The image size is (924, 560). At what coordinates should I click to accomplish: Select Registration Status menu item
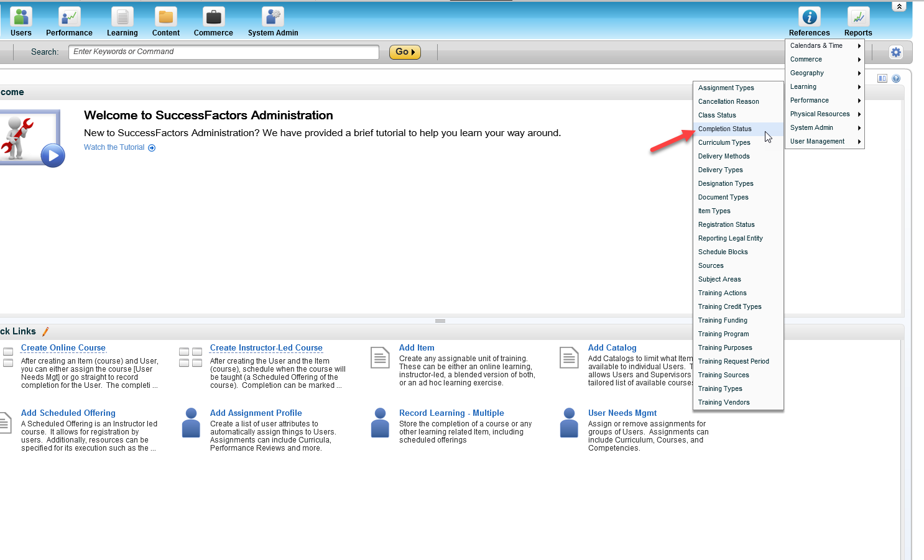coord(738,225)
